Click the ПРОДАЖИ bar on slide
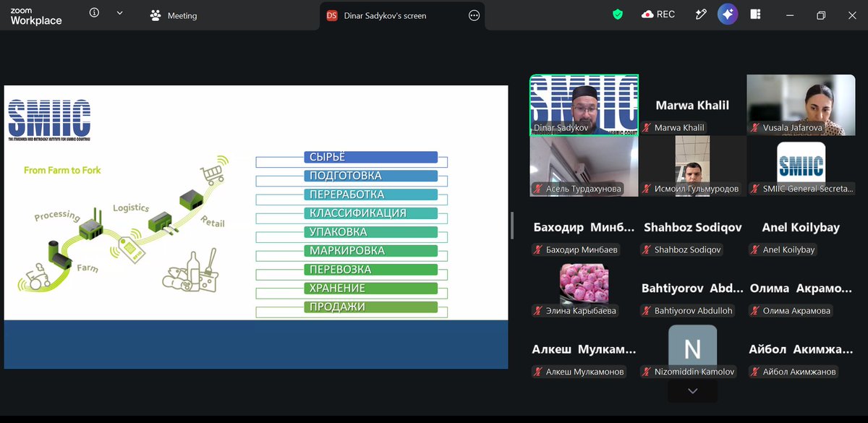 click(370, 307)
